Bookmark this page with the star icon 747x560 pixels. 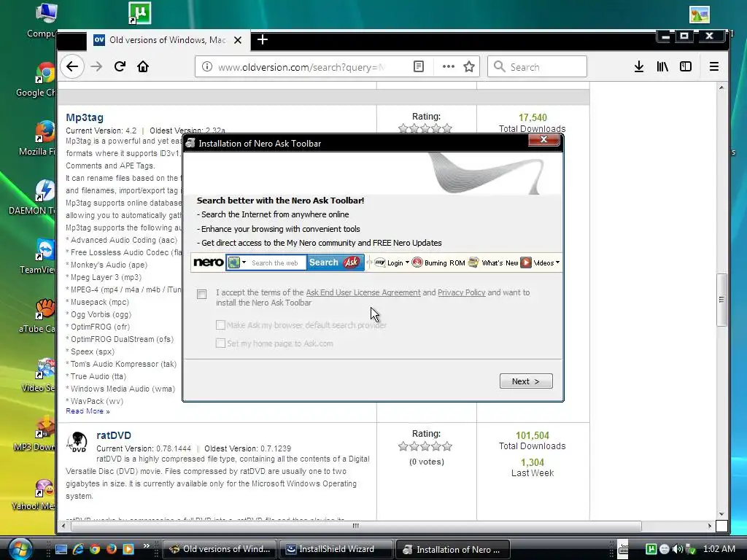469,66
